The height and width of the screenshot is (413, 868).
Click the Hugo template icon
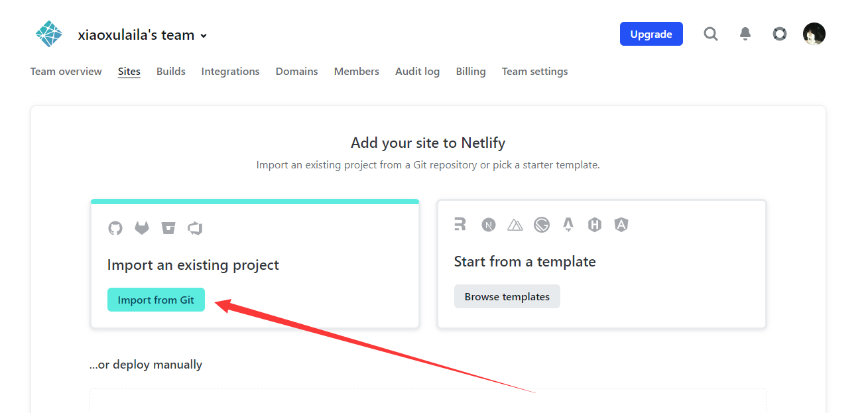(595, 225)
